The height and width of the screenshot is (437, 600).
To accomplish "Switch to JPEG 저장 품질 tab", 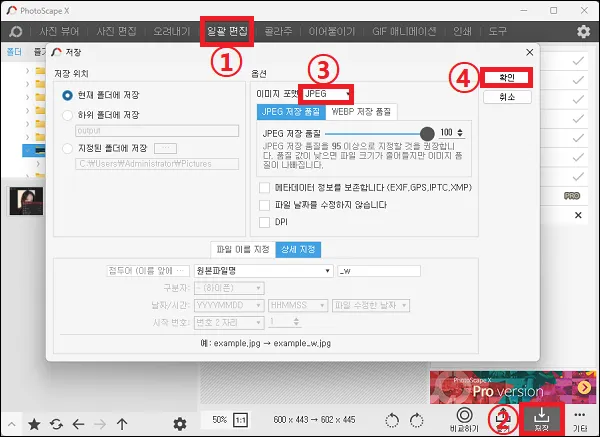I will pyautogui.click(x=291, y=112).
